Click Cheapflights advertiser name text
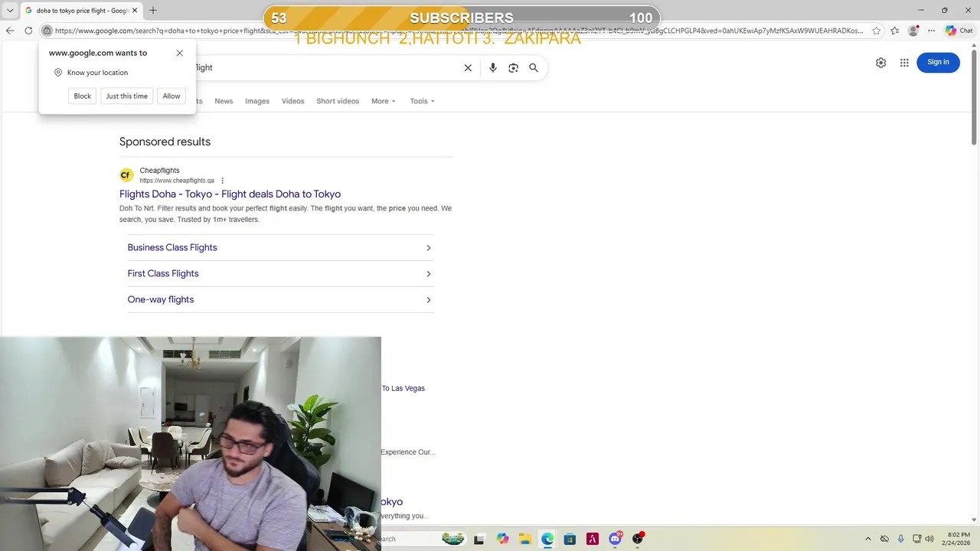This screenshot has width=980, height=551. click(x=159, y=171)
